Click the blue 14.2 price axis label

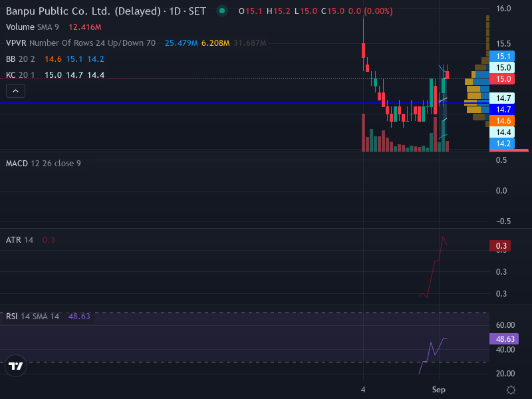(502, 144)
